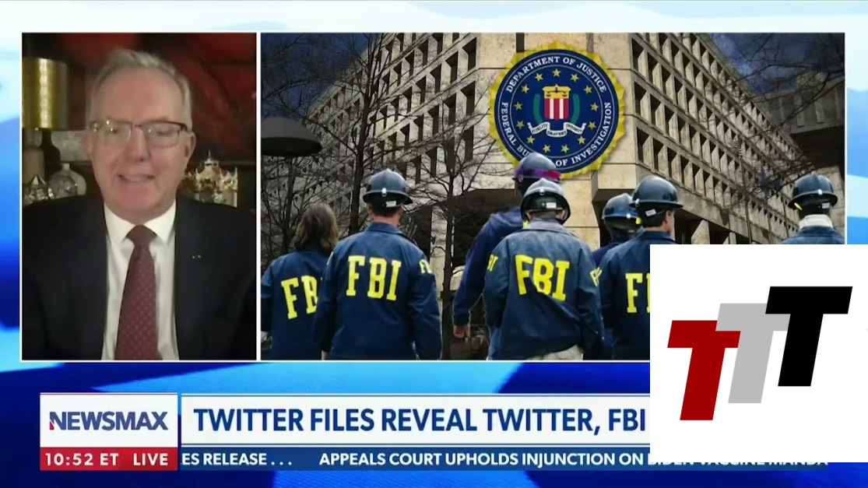This screenshot has height=488, width=868.
Task: Click the rightmost agent's helmet
Action: (812, 191)
